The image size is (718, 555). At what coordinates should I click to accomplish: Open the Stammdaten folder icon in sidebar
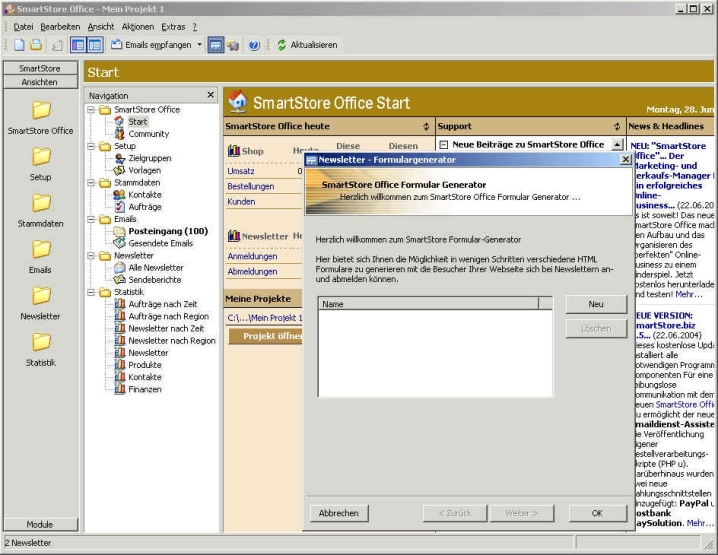41,203
